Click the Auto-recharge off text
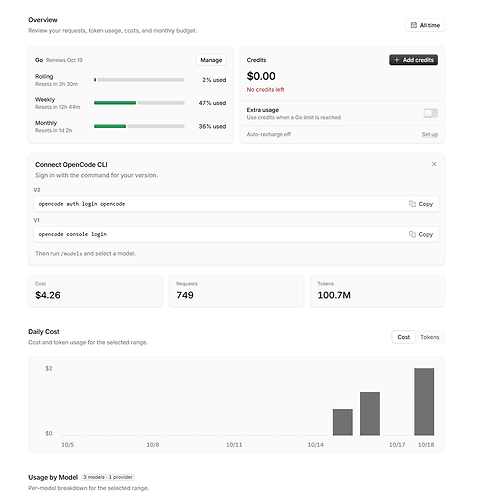504x500 pixels. pyautogui.click(x=269, y=134)
